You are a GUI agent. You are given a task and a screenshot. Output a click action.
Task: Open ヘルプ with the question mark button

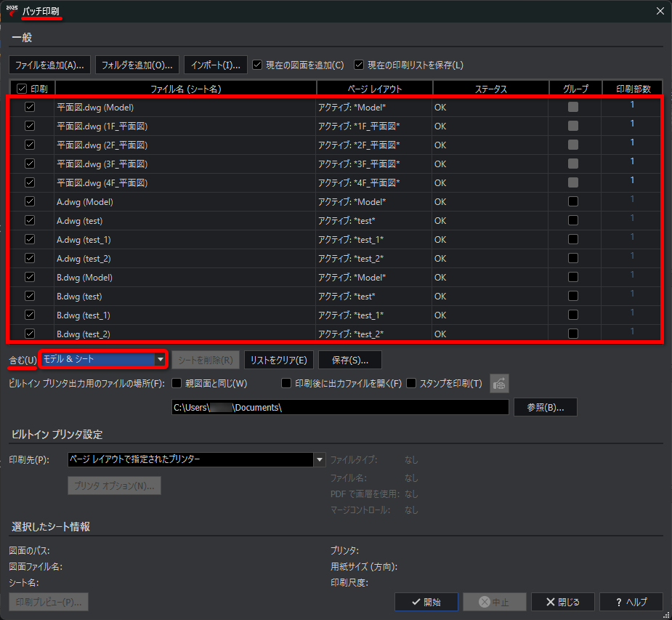coord(631,602)
